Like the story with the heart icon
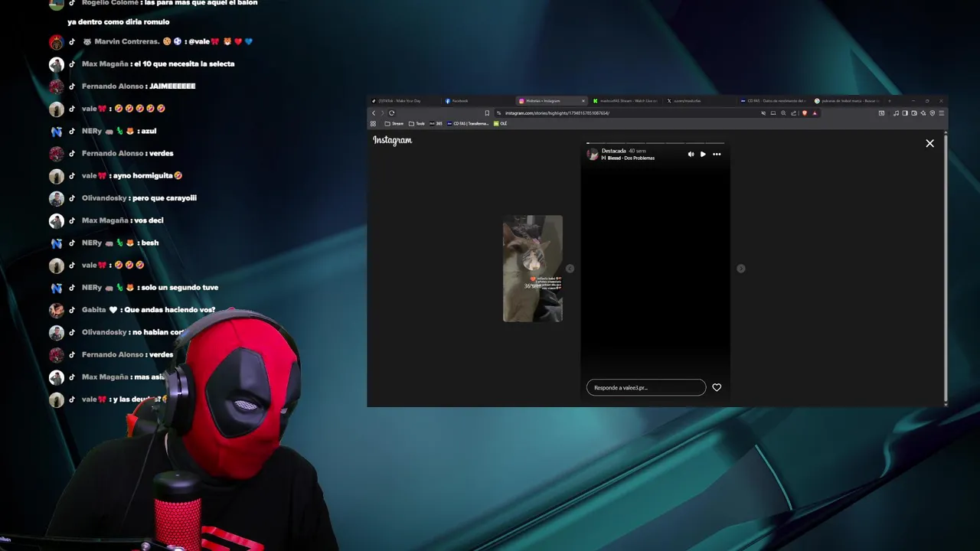The width and height of the screenshot is (980, 551). tap(717, 387)
